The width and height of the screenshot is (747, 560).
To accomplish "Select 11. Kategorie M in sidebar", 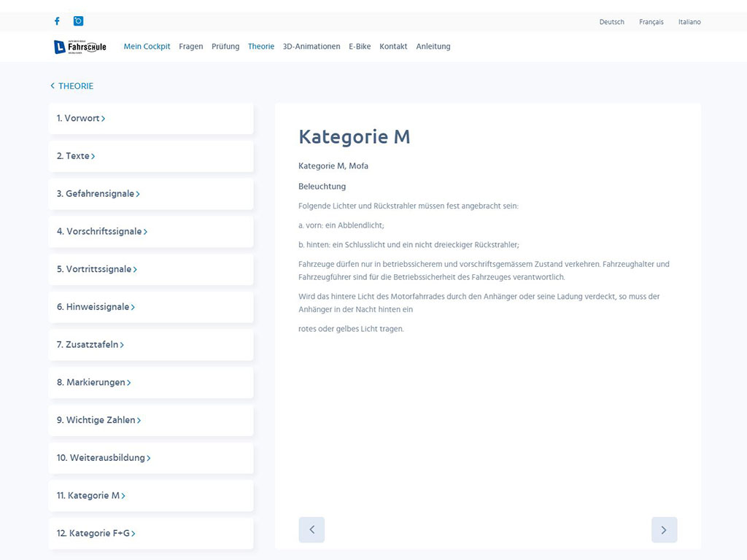I will [91, 496].
